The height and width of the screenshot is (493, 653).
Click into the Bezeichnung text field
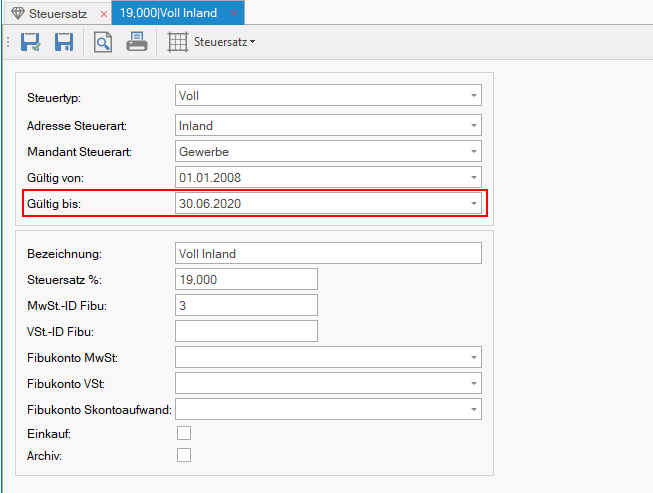tap(328, 253)
